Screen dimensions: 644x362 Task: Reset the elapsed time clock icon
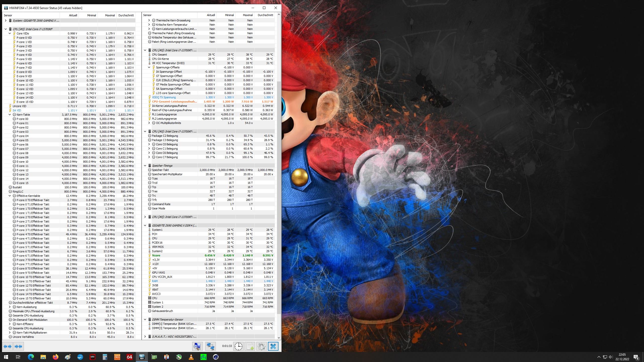click(x=238, y=346)
